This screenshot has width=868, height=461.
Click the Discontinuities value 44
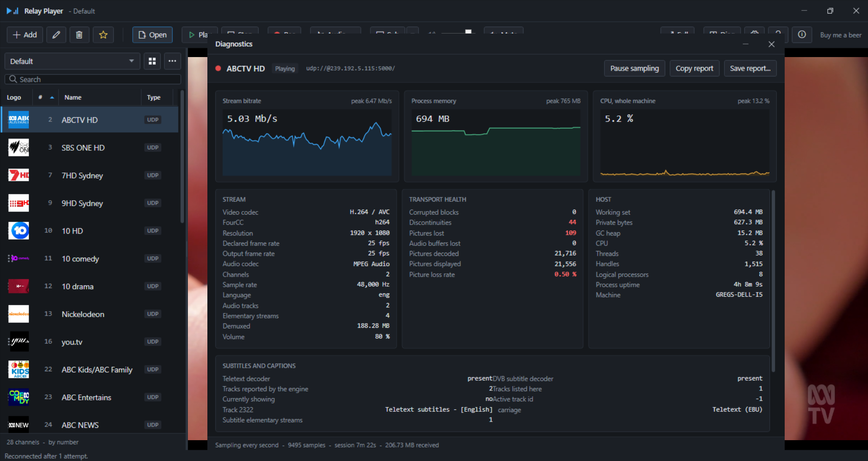572,222
